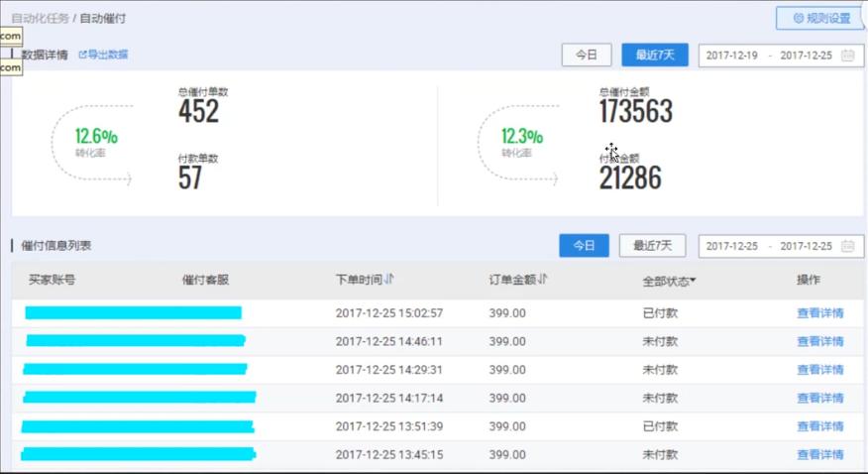Click the gear icon in 规则设置 button

[x=798, y=18]
